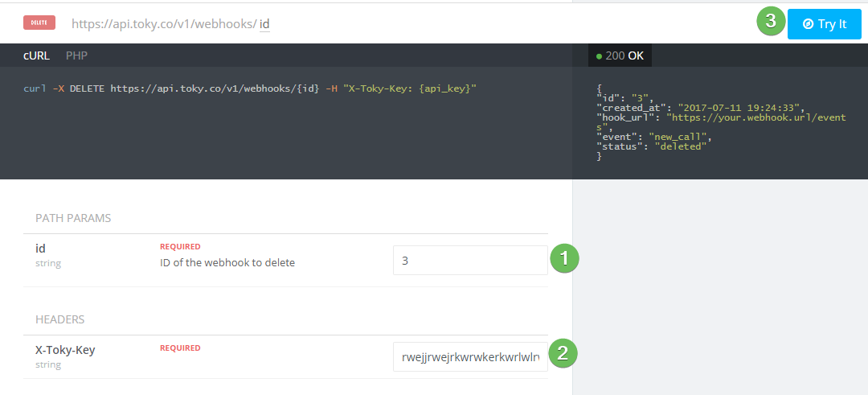The height and width of the screenshot is (395, 868).
Task: Select the cURL code tab
Action: point(36,56)
